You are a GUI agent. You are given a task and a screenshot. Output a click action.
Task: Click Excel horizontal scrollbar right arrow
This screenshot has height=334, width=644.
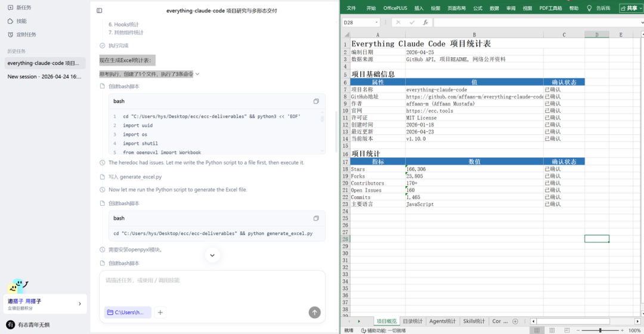pos(637,321)
